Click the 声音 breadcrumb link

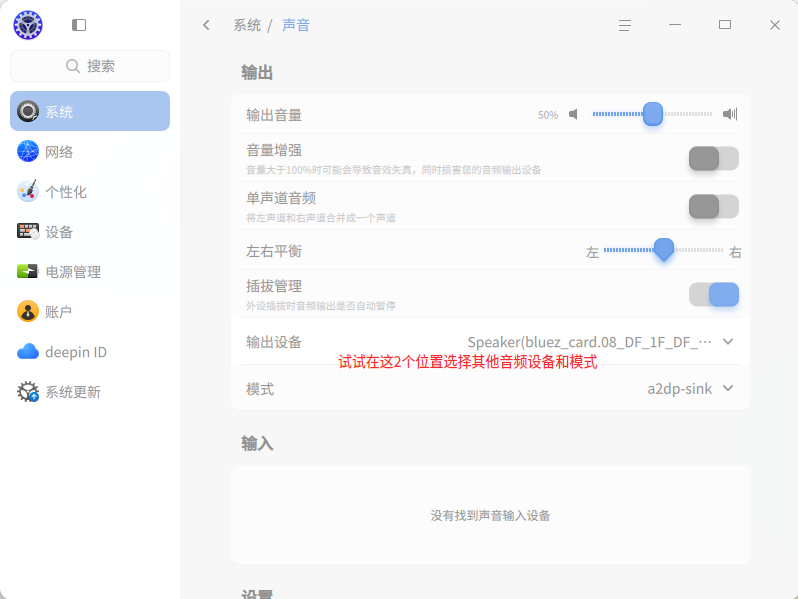coord(296,25)
